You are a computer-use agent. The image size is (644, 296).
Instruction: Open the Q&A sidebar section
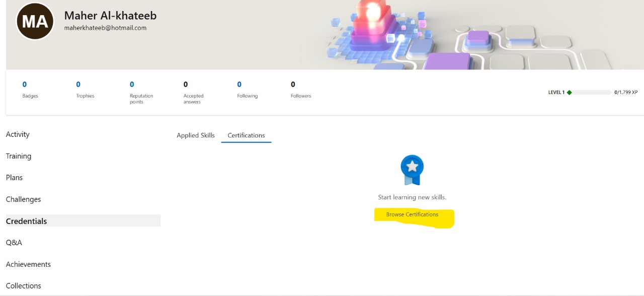coord(14,243)
